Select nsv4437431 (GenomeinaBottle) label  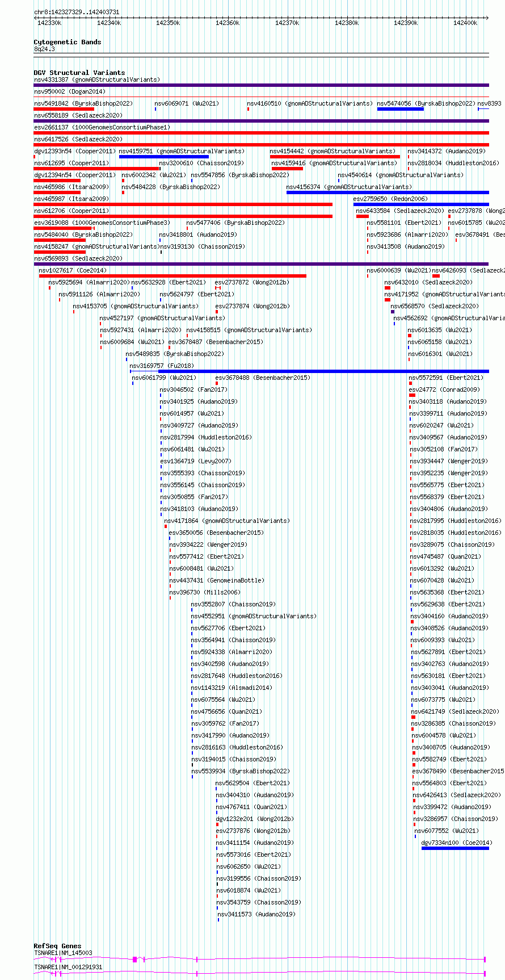[217, 580]
